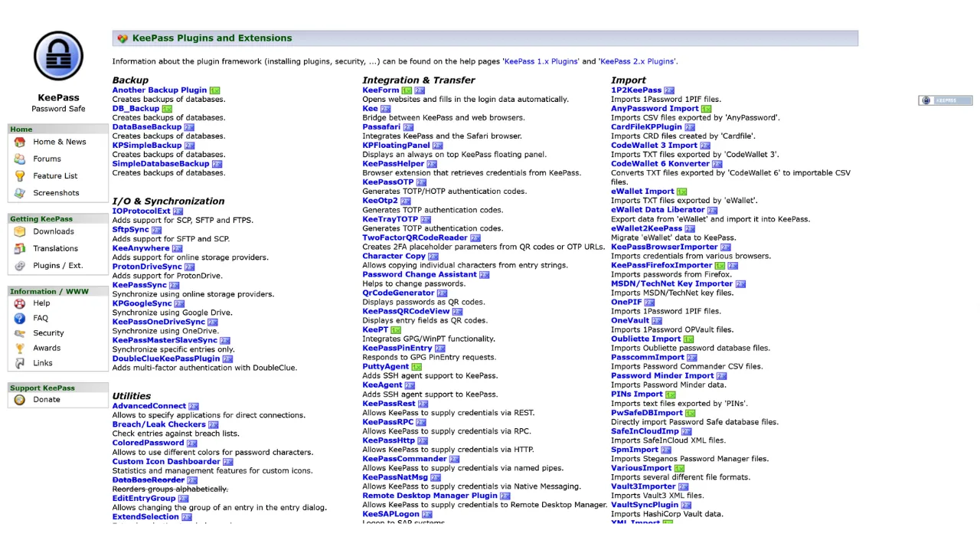This screenshot has height=547, width=980.
Task: Click the KeePass padlock logo
Action: coord(58,56)
